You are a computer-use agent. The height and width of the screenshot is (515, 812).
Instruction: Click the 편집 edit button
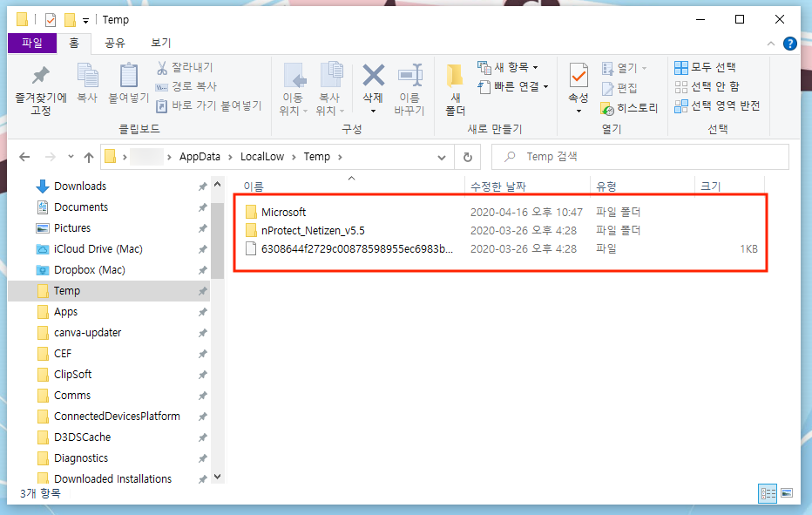619,88
